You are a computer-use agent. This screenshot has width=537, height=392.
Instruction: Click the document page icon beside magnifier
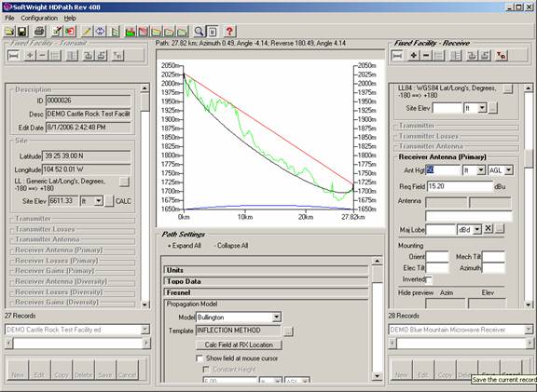point(213,32)
